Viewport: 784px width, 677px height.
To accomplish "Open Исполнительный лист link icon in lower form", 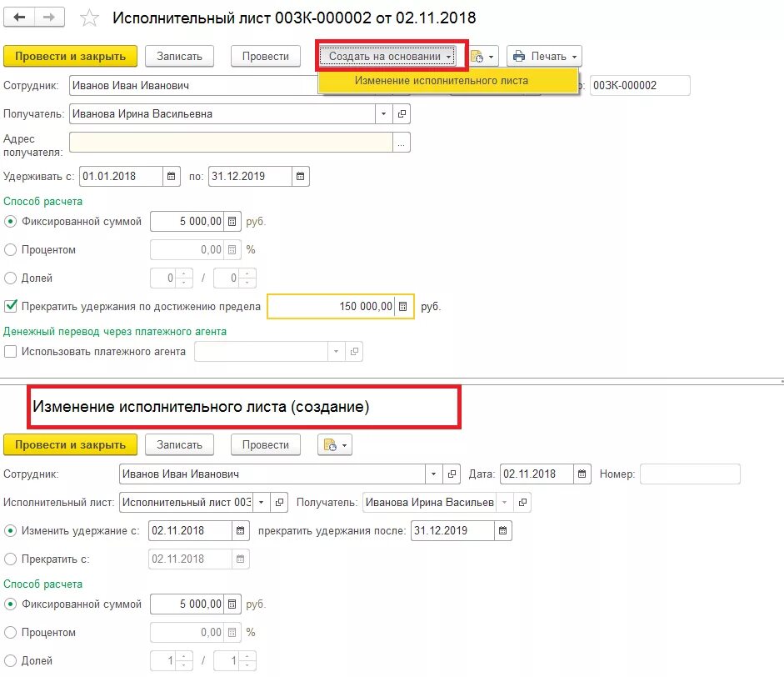I will pyautogui.click(x=279, y=503).
